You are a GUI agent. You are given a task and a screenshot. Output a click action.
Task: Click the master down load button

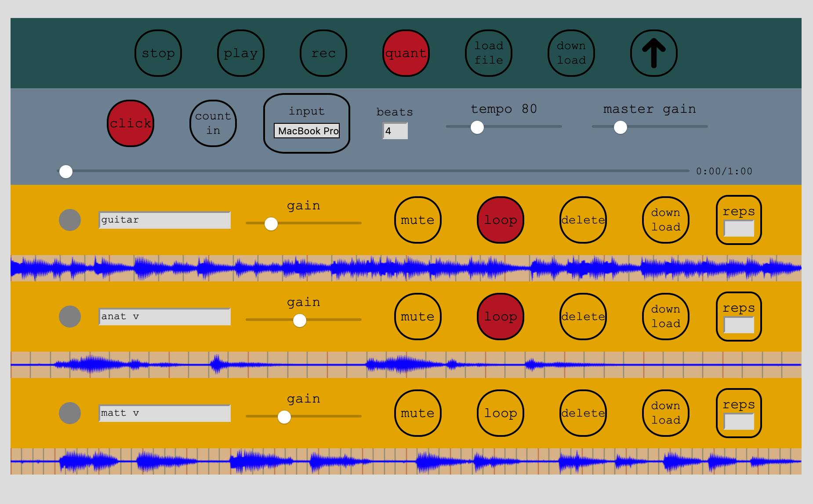coord(571,53)
